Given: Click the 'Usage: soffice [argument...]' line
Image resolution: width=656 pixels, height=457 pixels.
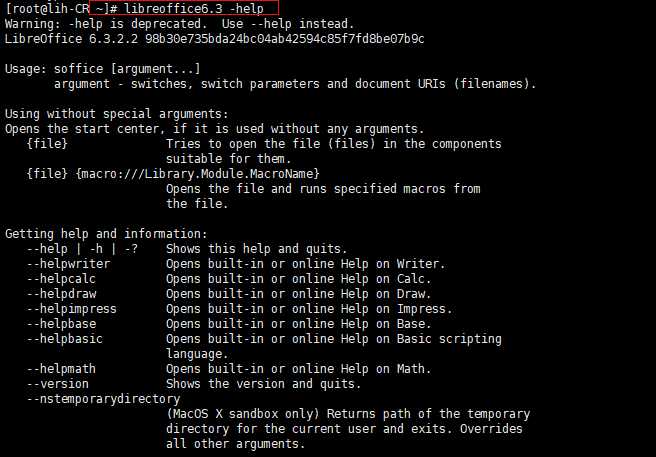Looking at the screenshot, I should tap(103, 69).
